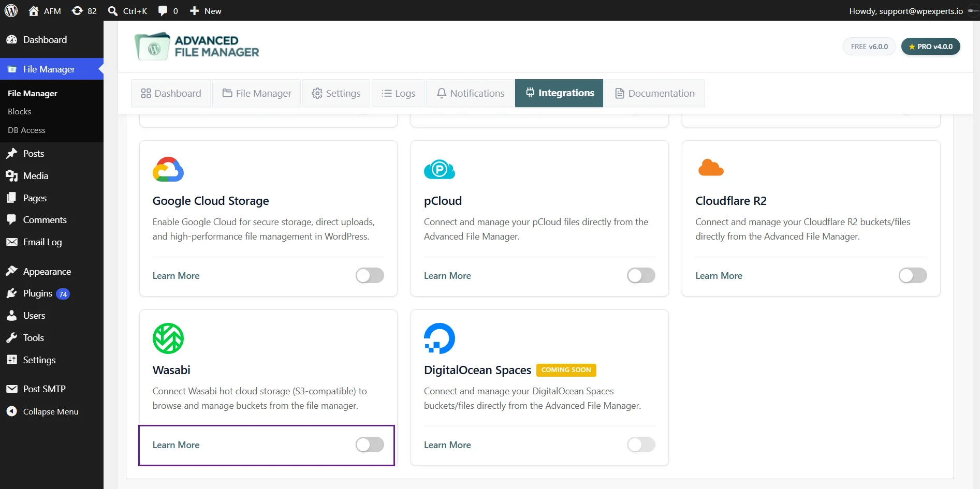Click the WordPress logo in admin bar

pyautogui.click(x=11, y=10)
